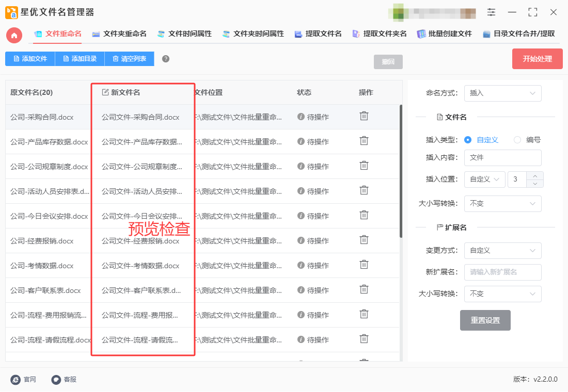Image resolution: width=568 pixels, height=392 pixels.
Task: Decrease insert position stepper value
Action: coord(535,184)
